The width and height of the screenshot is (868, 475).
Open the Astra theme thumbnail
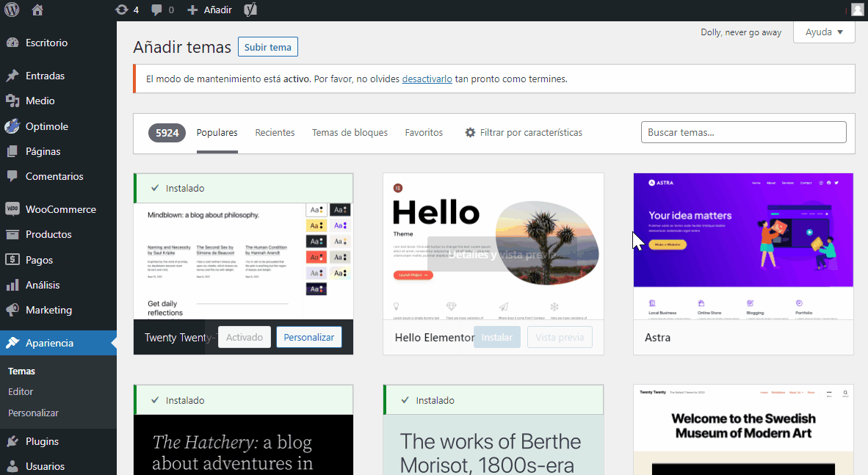coord(743,247)
